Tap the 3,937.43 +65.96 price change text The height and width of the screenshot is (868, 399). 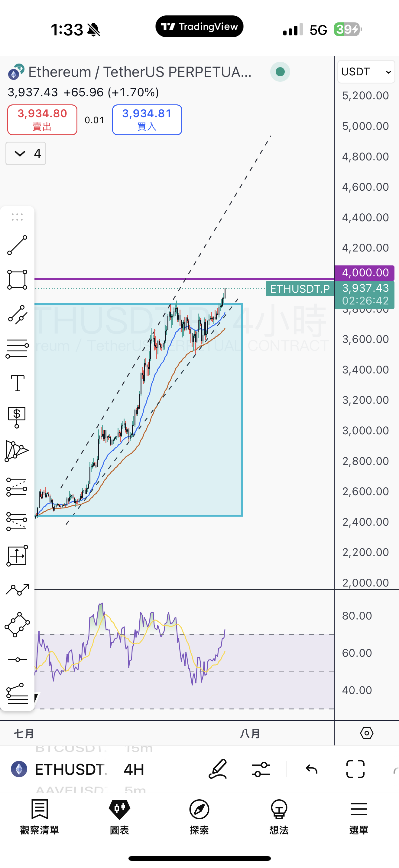[83, 92]
